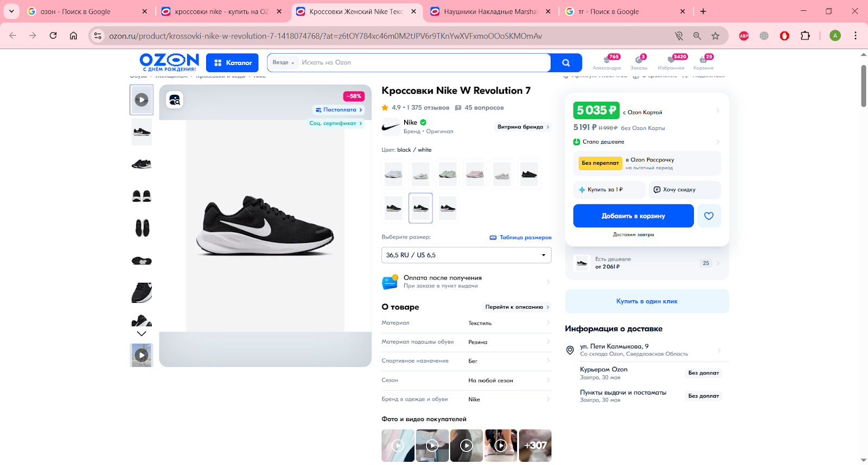Play the first video thumbnail in gallery
This screenshot has height=465, width=868.
tap(142, 100)
